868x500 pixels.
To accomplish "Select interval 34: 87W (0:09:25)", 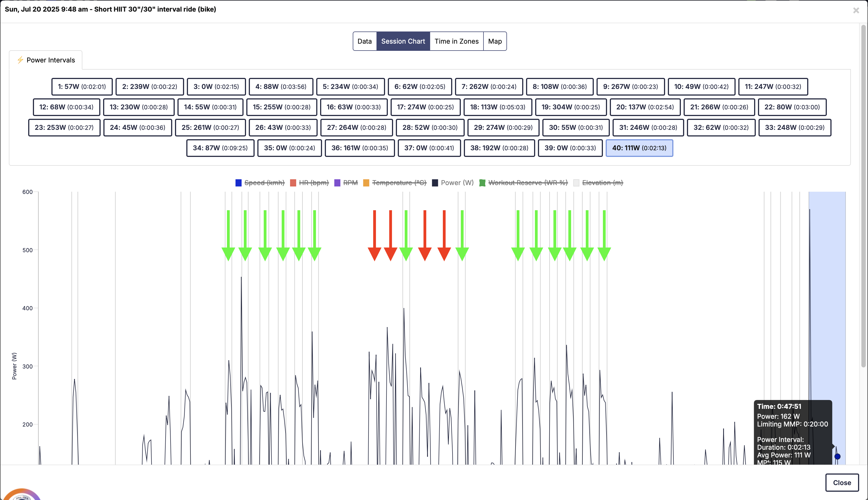I will click(x=220, y=148).
